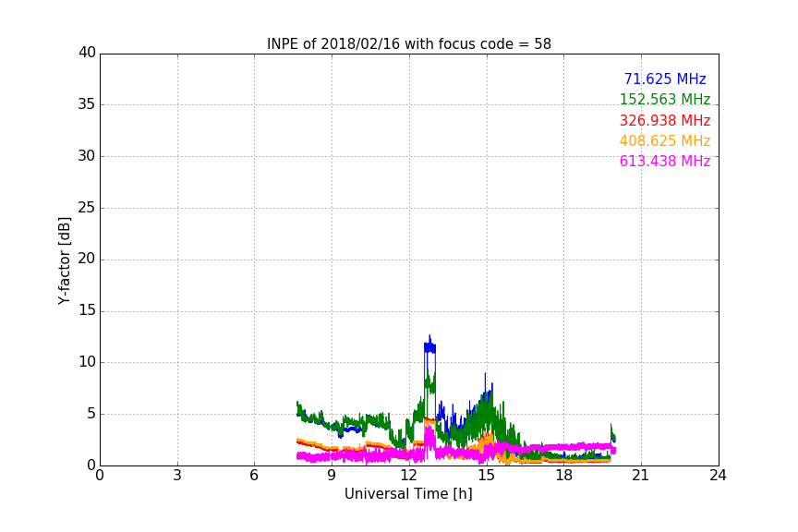The height and width of the screenshot is (532, 798).
Task: Click y-axis tick label 40
Action: (x=87, y=53)
